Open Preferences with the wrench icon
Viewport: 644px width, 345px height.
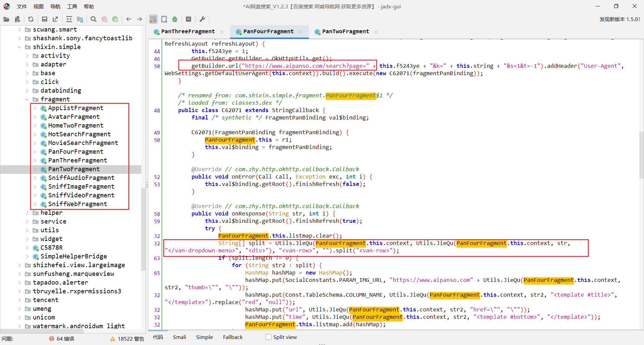202,19
